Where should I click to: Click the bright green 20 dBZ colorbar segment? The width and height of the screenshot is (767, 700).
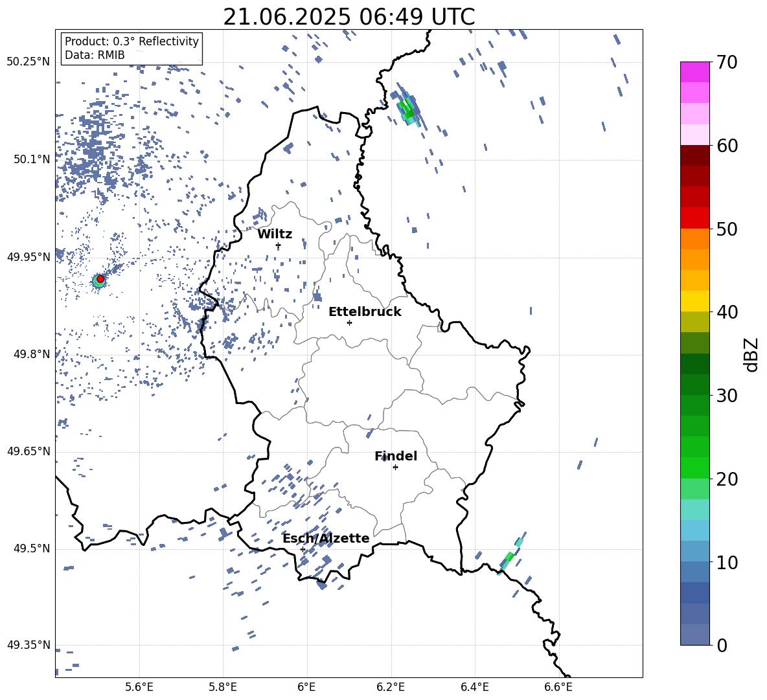[694, 468]
